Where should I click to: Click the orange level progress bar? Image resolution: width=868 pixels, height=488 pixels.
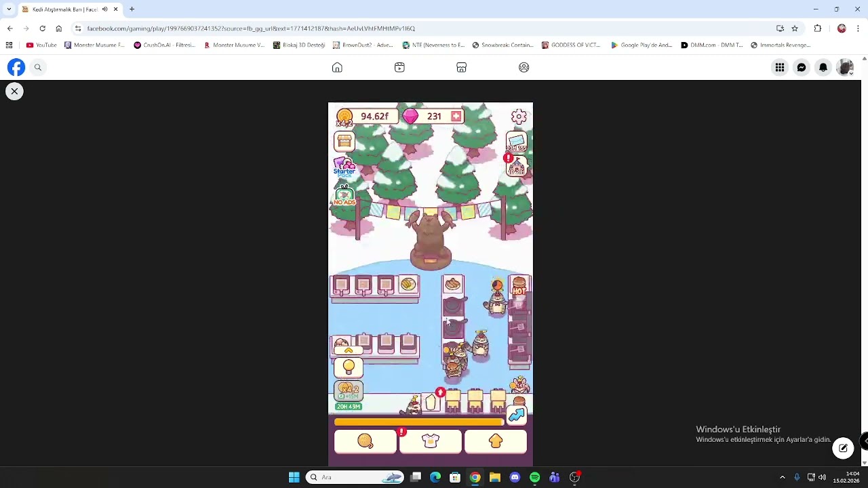click(419, 422)
